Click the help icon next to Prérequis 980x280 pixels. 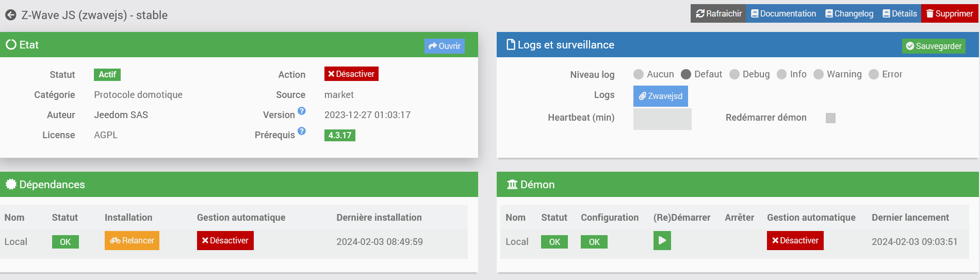click(x=302, y=131)
